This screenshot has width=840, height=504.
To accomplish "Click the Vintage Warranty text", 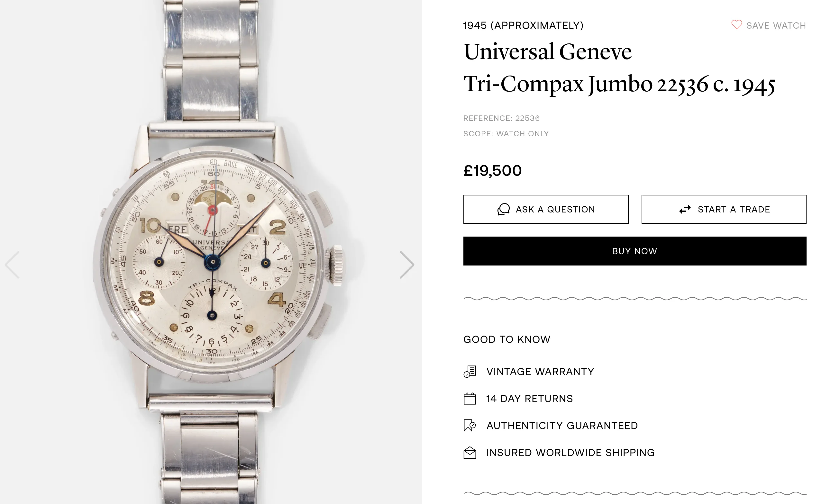I will (540, 372).
